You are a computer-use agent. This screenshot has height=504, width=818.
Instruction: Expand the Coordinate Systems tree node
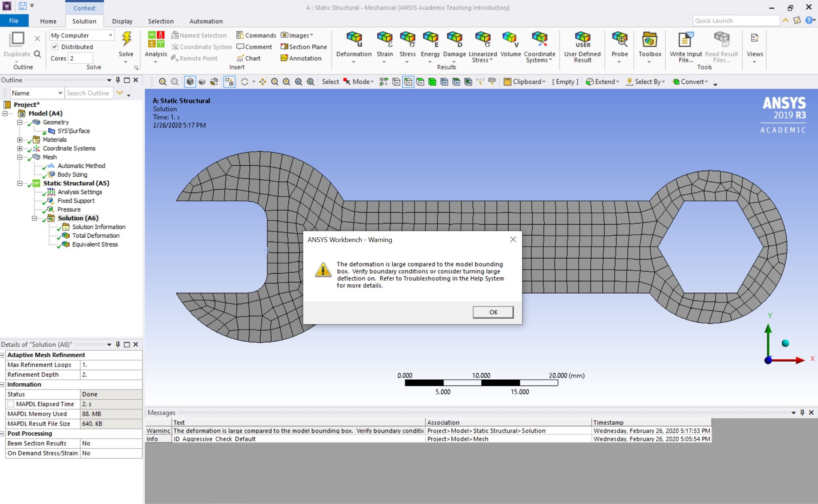click(x=20, y=149)
